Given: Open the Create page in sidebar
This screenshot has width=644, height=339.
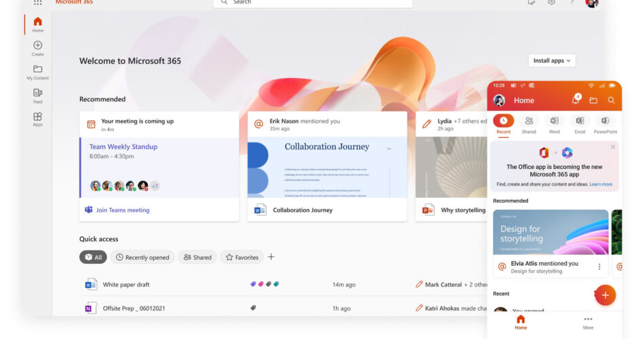Looking at the screenshot, I should pyautogui.click(x=38, y=48).
